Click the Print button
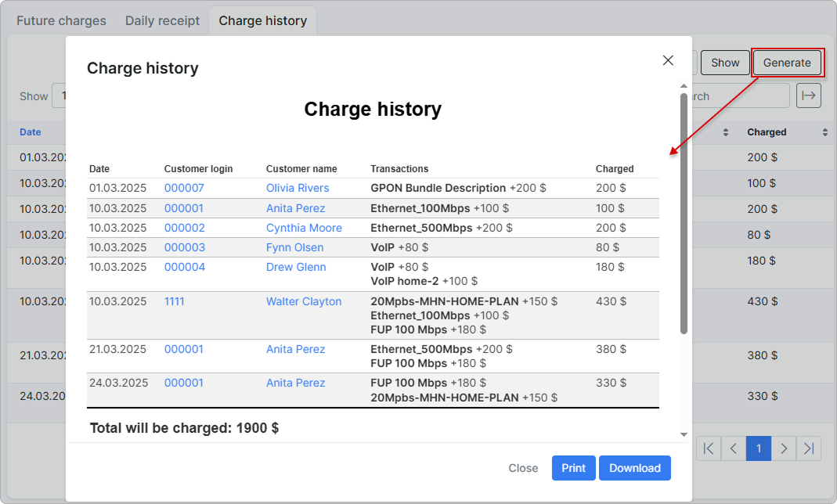The height and width of the screenshot is (504, 837). click(x=573, y=468)
